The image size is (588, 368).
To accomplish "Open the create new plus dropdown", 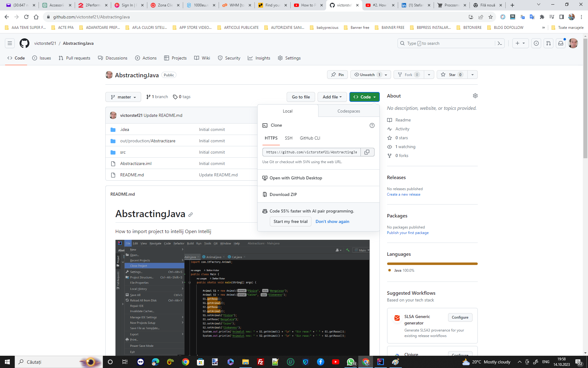I will click(520, 43).
